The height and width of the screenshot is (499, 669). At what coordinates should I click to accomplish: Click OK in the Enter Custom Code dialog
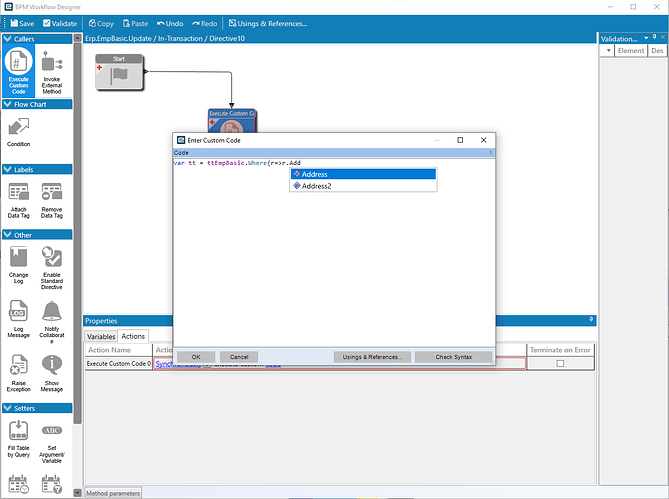(196, 357)
